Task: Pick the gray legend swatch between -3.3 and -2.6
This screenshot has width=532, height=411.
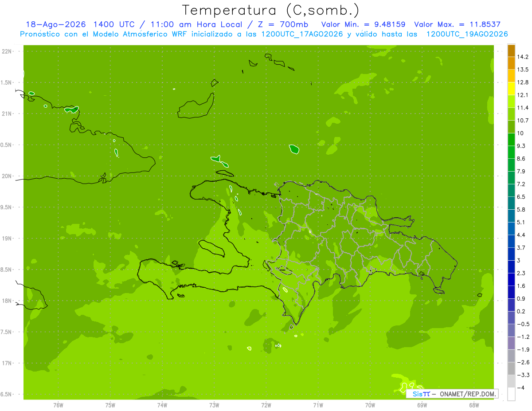Action: pyautogui.click(x=511, y=368)
